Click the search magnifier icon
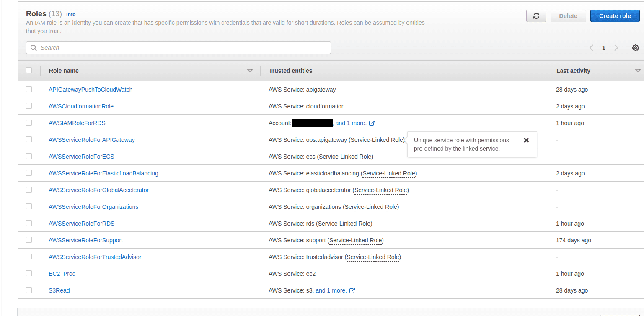Image resolution: width=644 pixels, height=316 pixels. (x=34, y=48)
